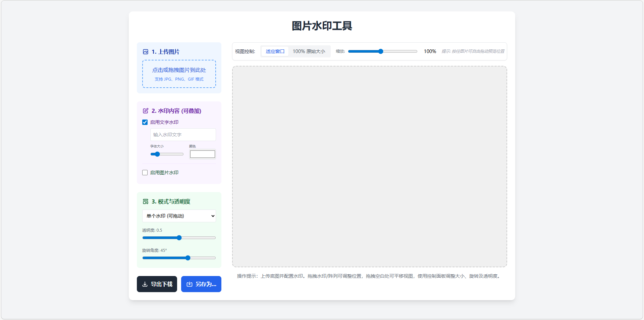
Task: Switch to 100% 原始大小 view
Action: click(x=309, y=51)
